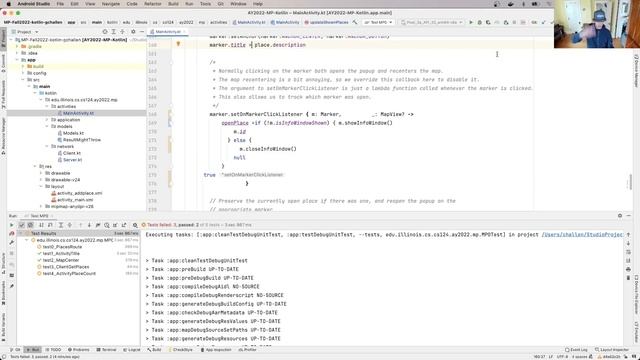The image size is (640, 360).
Task: Rerun tests with green play icon in Run panel
Action: [x=11, y=225]
